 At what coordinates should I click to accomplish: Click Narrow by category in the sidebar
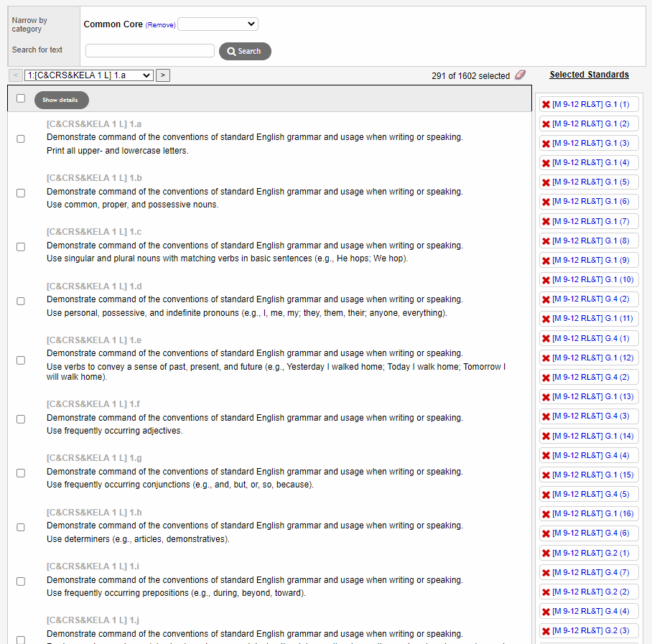click(x=29, y=24)
